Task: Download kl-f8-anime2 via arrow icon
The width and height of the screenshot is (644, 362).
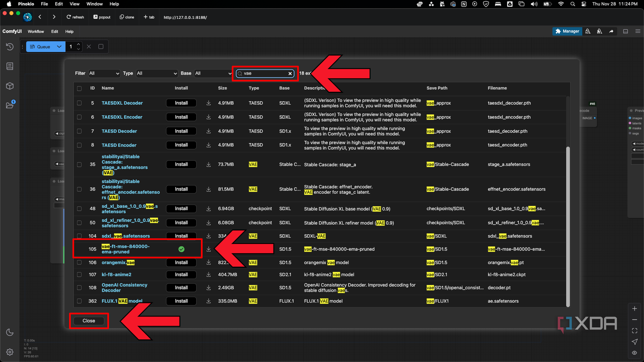Action: tap(209, 275)
